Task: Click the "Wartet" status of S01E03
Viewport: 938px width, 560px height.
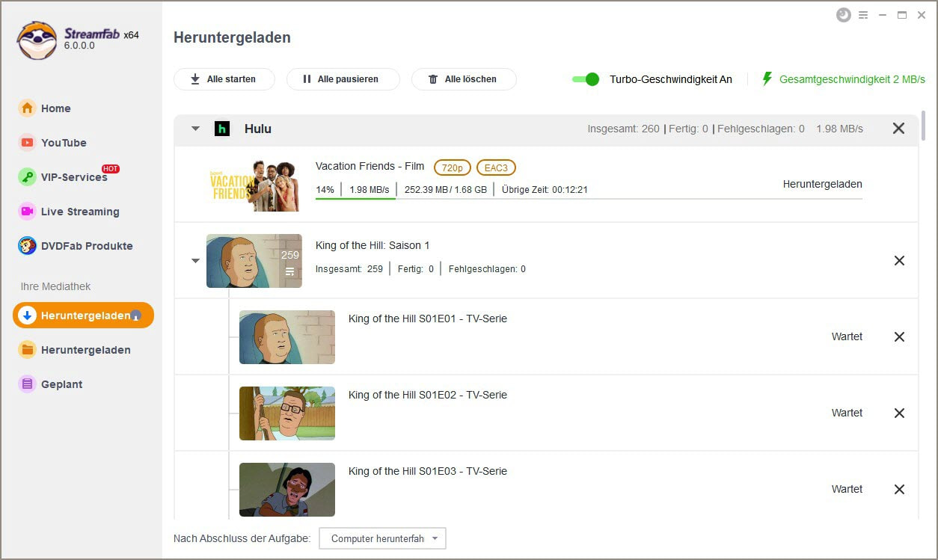Action: click(x=847, y=489)
